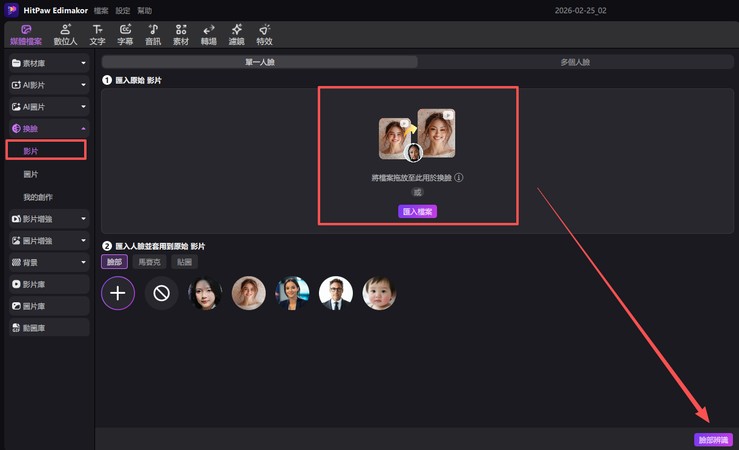Click the plus icon to add a face
This screenshot has height=450, width=739.
pyautogui.click(x=118, y=293)
